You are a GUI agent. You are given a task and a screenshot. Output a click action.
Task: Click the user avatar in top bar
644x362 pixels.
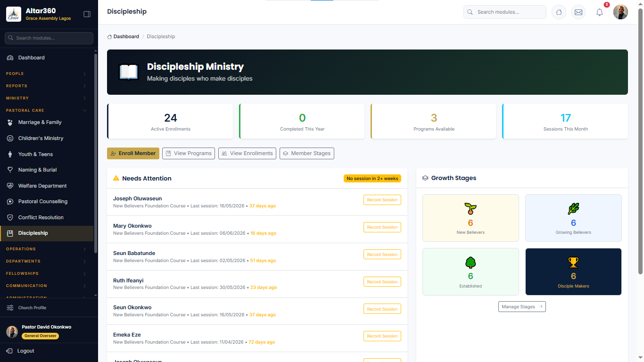pyautogui.click(x=620, y=12)
